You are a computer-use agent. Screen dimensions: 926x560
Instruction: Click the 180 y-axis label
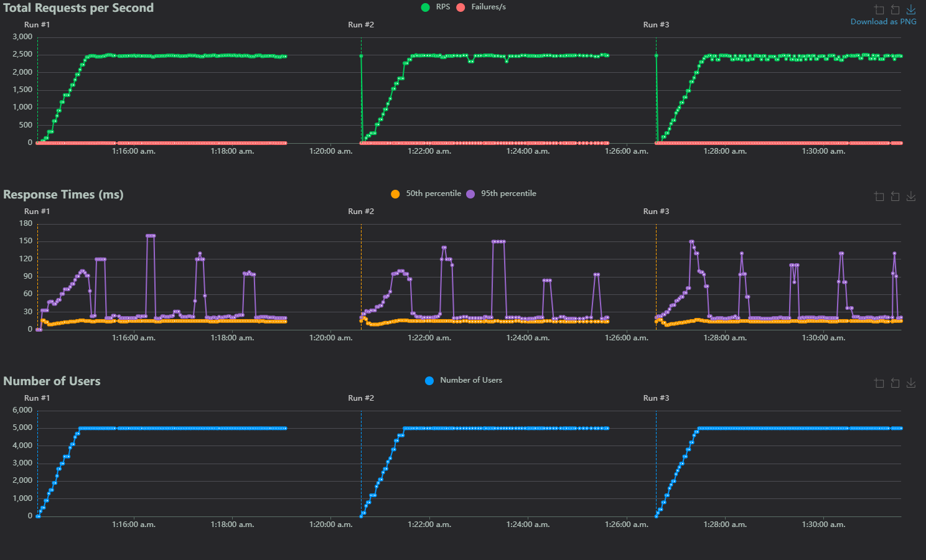pyautogui.click(x=26, y=223)
